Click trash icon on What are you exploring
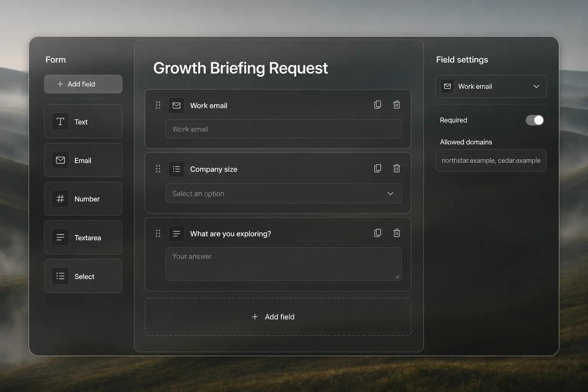This screenshot has width=588, height=392. point(397,233)
